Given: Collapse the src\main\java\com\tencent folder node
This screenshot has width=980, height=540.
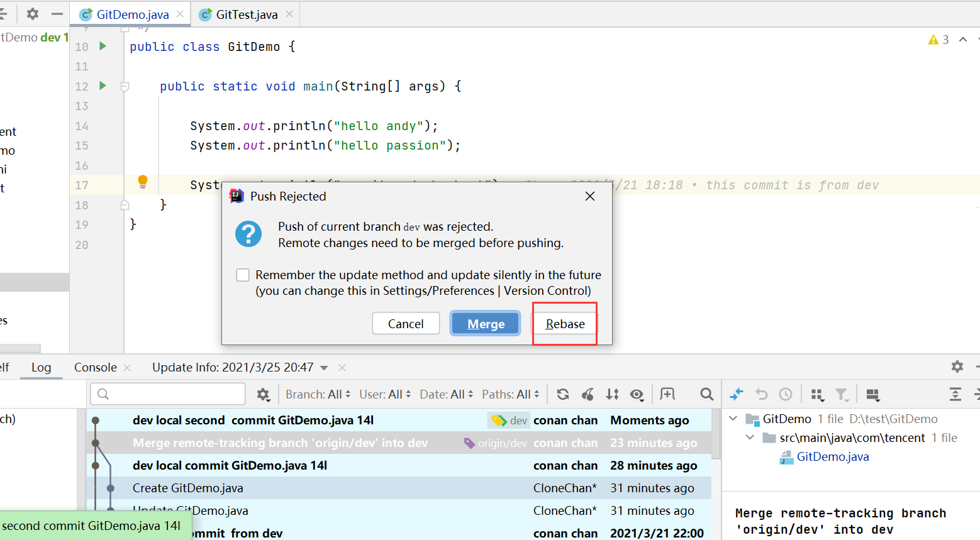Looking at the screenshot, I should click(x=750, y=438).
